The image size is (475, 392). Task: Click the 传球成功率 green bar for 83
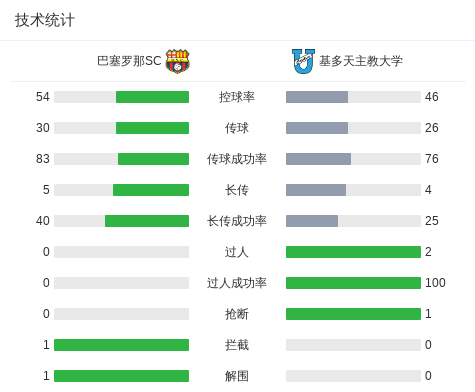(x=153, y=159)
